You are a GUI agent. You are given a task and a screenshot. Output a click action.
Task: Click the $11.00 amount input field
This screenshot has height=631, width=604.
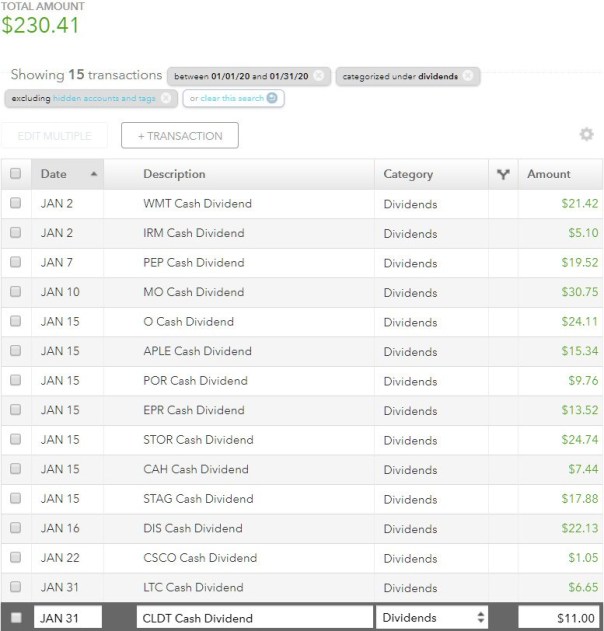coord(560,618)
